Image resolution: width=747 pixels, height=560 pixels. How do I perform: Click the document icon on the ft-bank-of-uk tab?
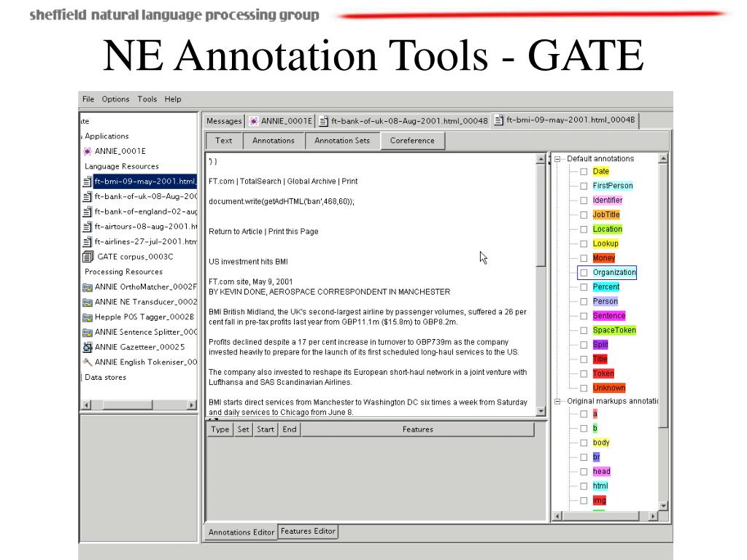point(323,122)
